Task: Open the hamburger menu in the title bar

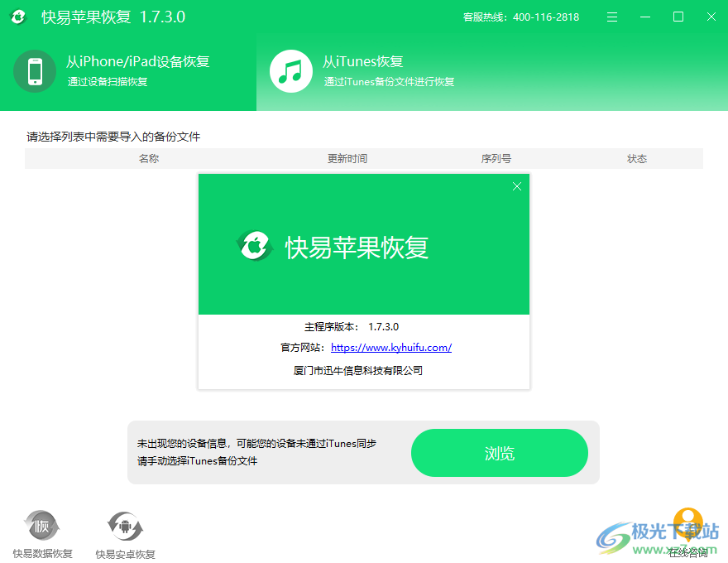Action: tap(612, 17)
